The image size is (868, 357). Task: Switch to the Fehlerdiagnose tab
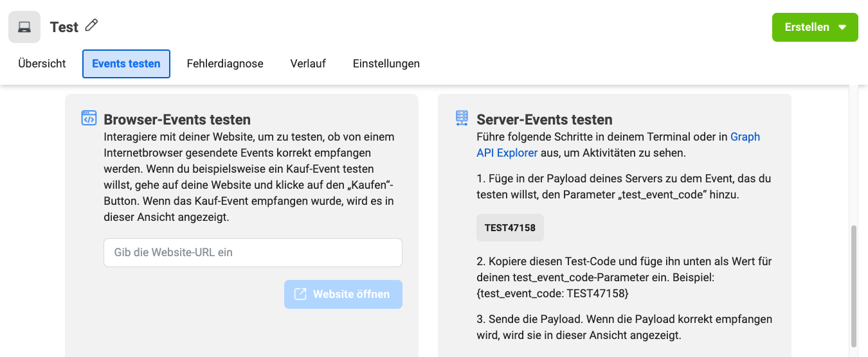[x=225, y=64]
